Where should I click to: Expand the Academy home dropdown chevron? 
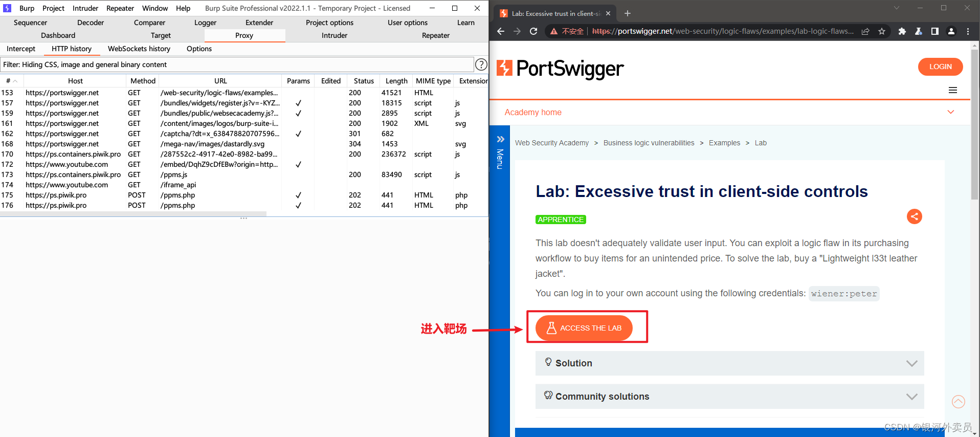click(x=951, y=112)
